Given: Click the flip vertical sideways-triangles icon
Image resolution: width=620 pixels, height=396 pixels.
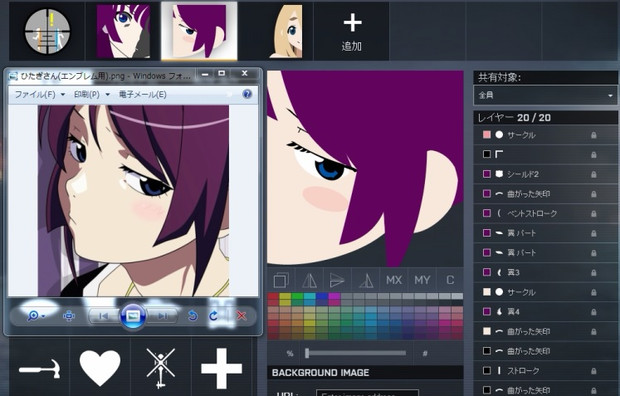Looking at the screenshot, I should click(x=337, y=280).
